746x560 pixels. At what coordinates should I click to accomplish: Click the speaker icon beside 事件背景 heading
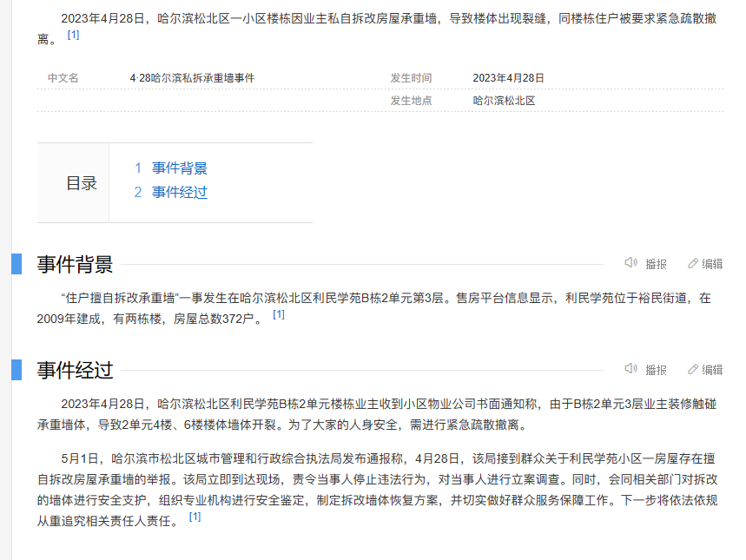pos(631,263)
